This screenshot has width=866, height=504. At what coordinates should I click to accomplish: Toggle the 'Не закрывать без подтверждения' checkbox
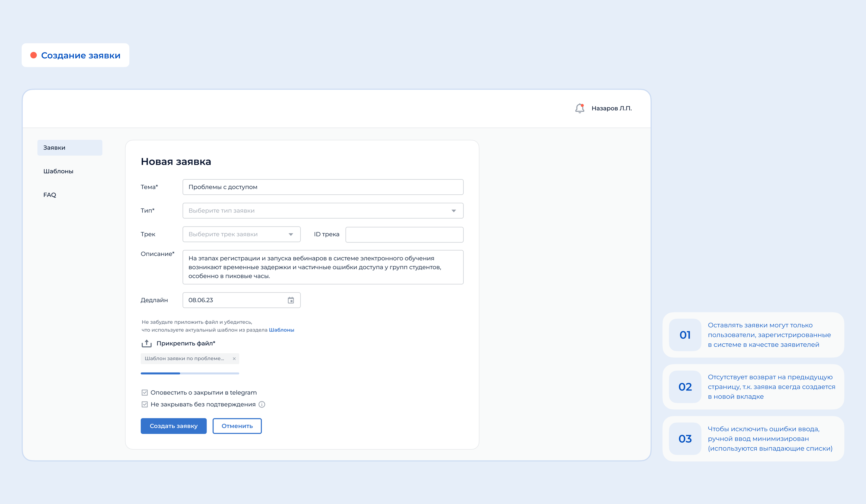click(x=145, y=404)
